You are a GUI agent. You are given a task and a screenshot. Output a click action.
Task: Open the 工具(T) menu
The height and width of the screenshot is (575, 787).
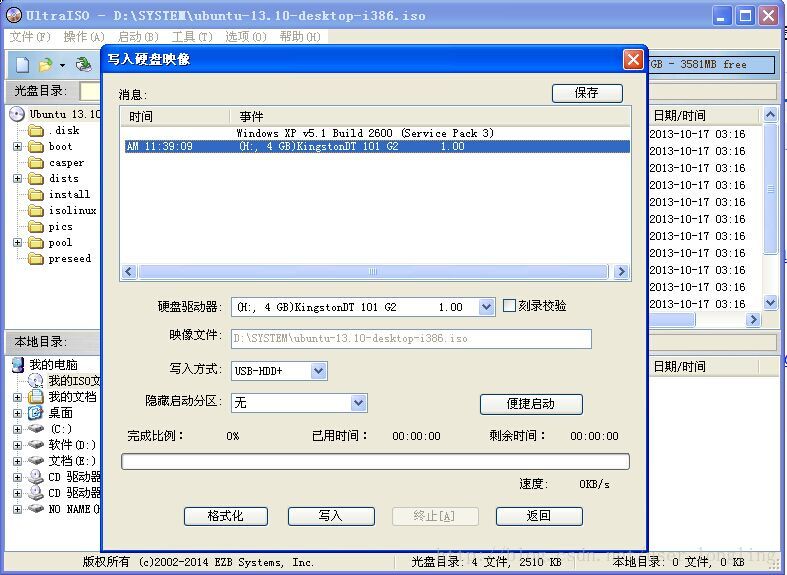pos(192,37)
